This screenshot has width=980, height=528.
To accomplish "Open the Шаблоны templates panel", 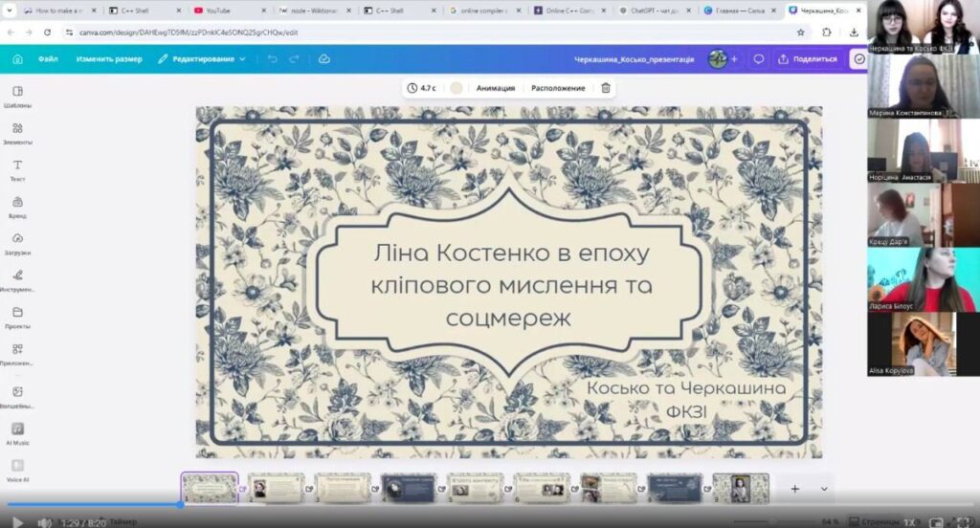I will click(17, 97).
